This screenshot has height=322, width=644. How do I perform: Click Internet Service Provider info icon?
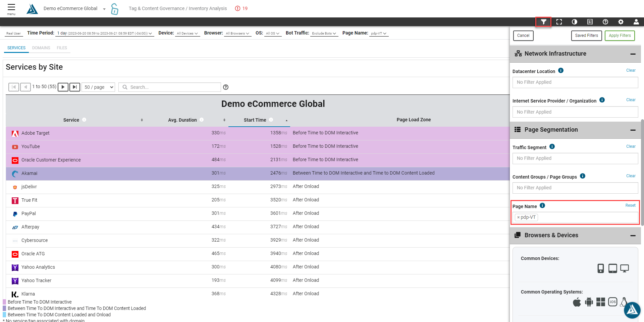602,100
